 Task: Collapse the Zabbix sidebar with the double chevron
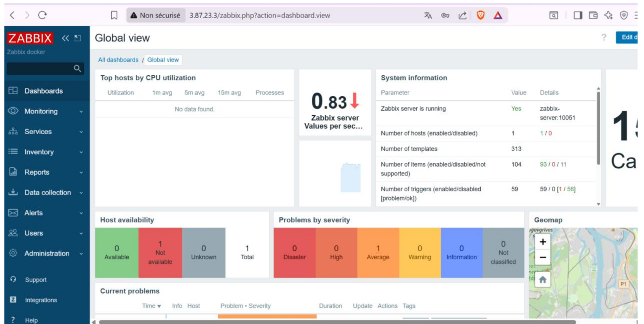[x=65, y=38]
